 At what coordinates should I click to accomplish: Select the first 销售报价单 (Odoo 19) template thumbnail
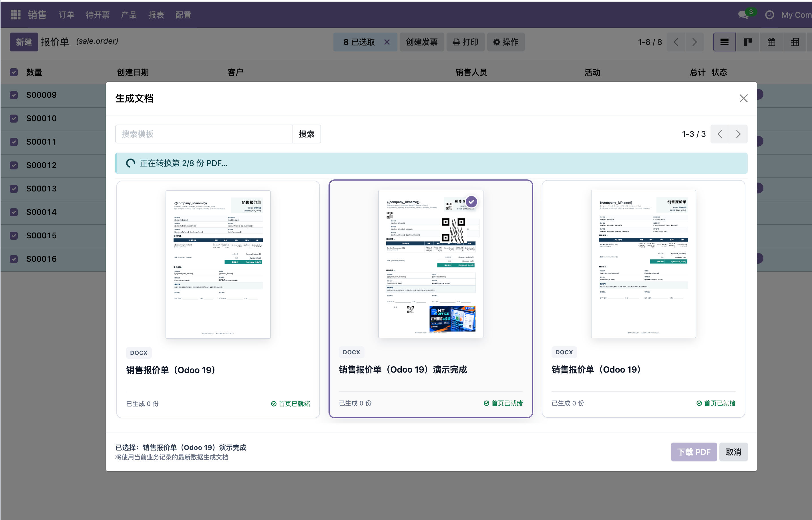click(218, 264)
